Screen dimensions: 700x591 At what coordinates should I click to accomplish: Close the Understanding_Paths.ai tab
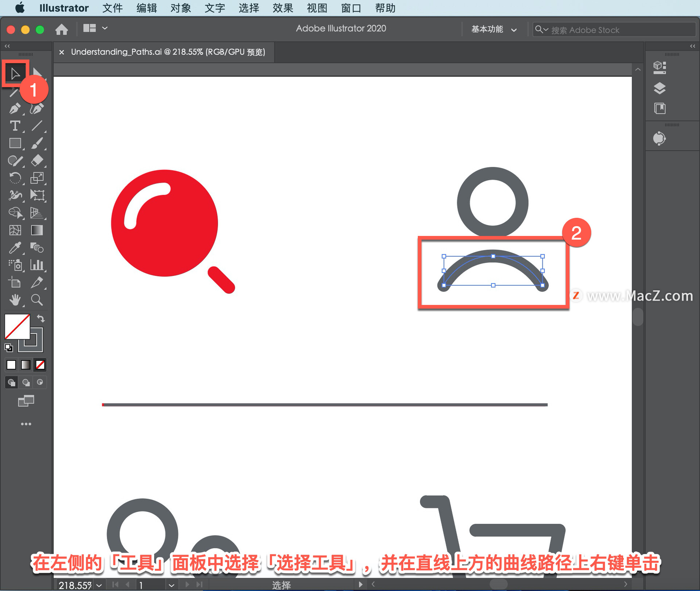pos(62,52)
